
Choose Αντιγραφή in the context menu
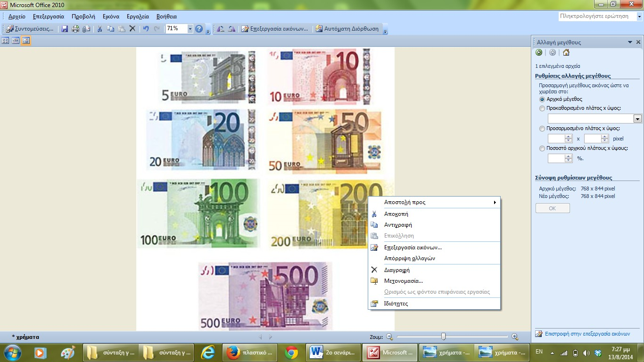click(434, 225)
